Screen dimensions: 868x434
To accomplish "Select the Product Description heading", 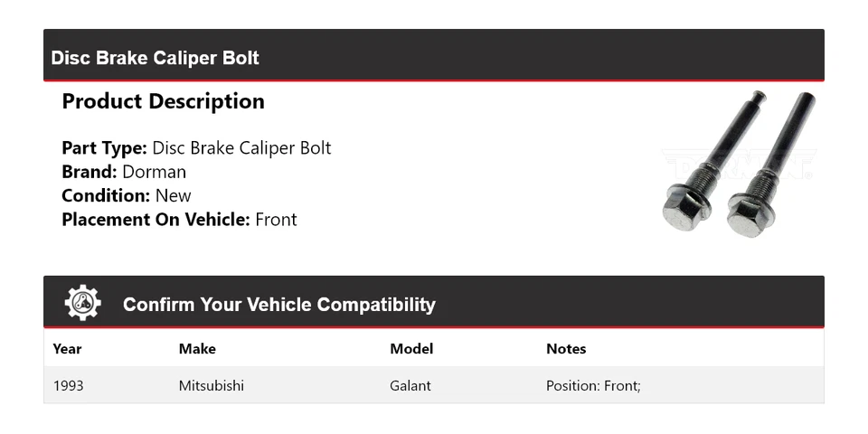I will (x=163, y=101).
